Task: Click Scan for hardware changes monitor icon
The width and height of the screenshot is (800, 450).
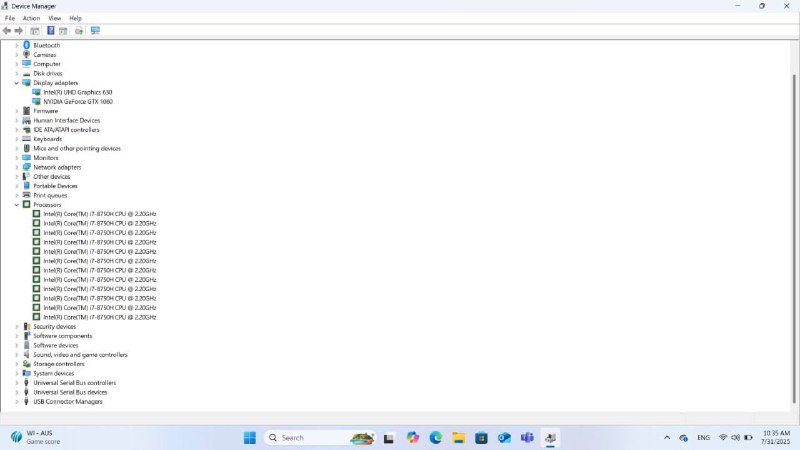Action: point(95,31)
